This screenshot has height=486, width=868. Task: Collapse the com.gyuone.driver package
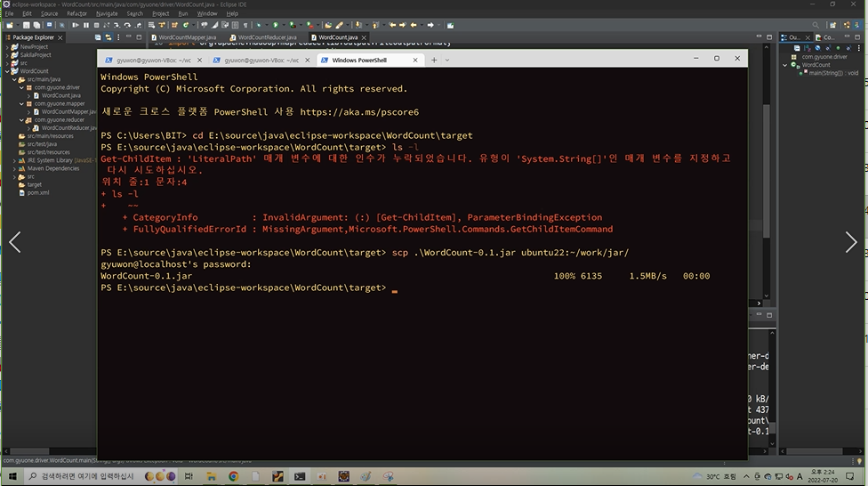21,87
